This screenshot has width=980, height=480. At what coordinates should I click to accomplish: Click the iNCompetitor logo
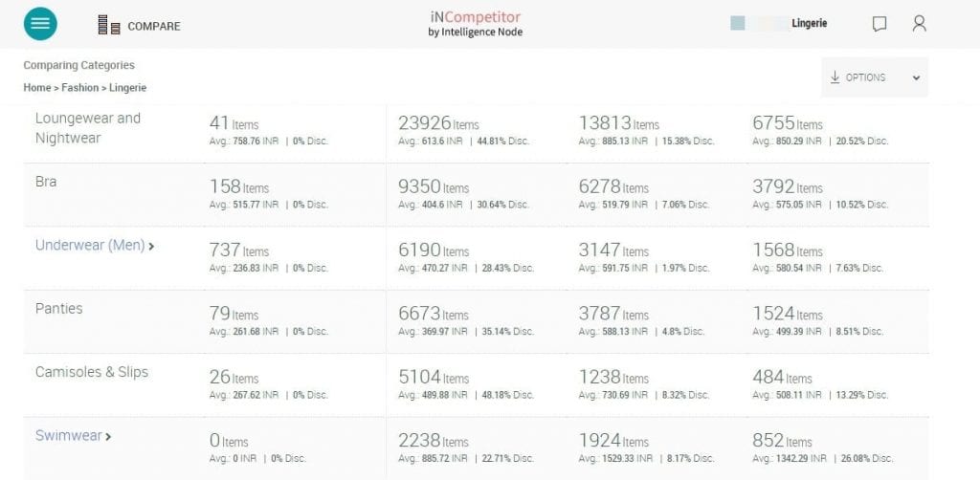coord(476,23)
